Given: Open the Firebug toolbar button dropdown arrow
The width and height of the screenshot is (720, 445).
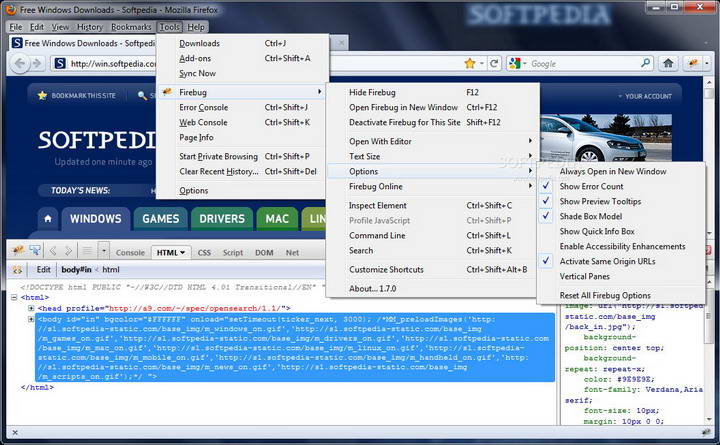Looking at the screenshot, I should (x=707, y=63).
